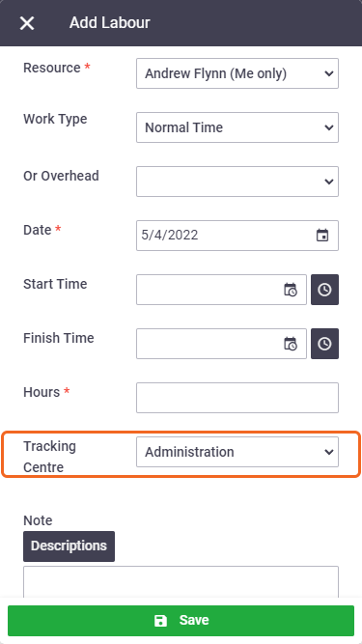
Task: Close the Add Labour panel
Action: [27, 23]
